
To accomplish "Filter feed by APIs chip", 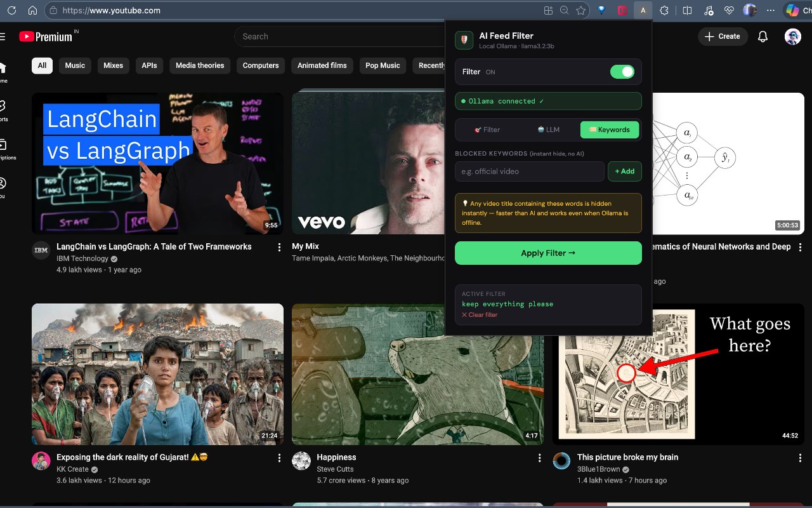I will (x=149, y=65).
